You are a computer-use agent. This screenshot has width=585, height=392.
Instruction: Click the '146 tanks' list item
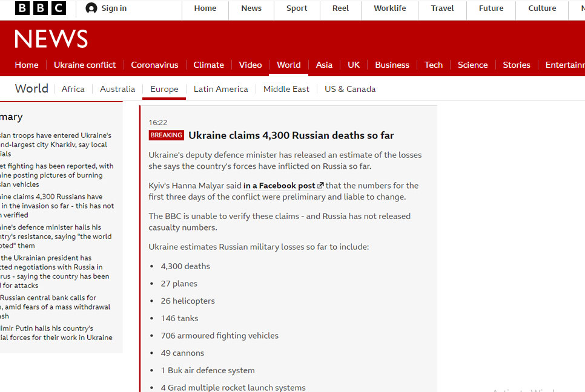tap(179, 318)
